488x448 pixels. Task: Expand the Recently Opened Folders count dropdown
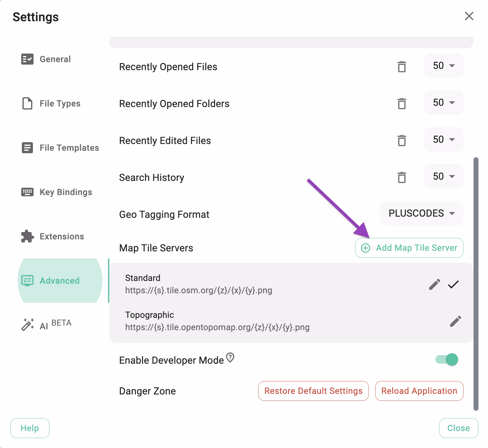(443, 102)
